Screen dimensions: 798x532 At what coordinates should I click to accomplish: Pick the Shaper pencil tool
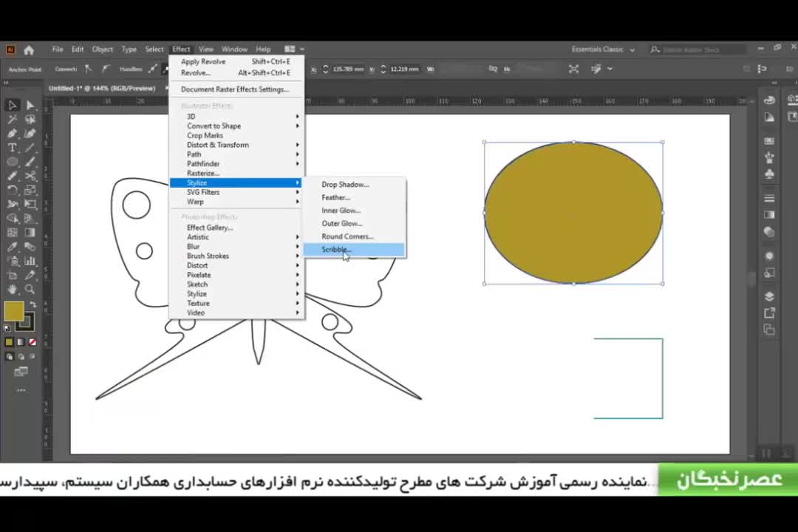tap(13, 176)
